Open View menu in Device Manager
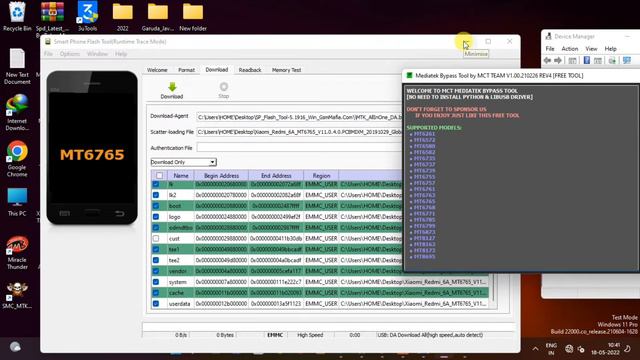The width and height of the screenshot is (640, 360). pos(591,49)
